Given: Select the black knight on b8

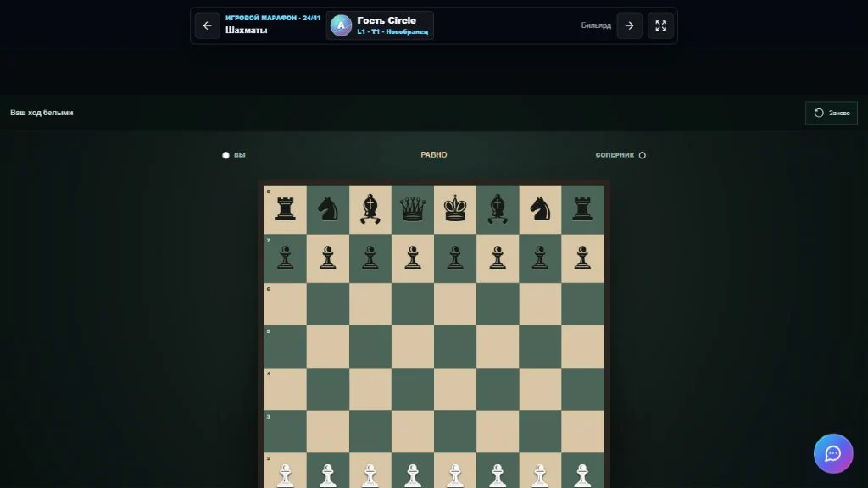Looking at the screenshot, I should 328,210.
